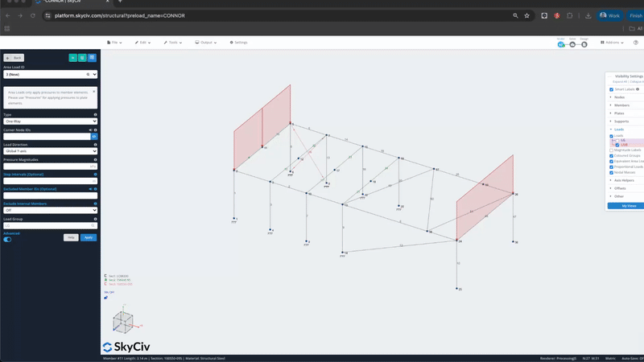Screen dimensions: 644x362
Task: Click the Apply button
Action: [x=89, y=237]
